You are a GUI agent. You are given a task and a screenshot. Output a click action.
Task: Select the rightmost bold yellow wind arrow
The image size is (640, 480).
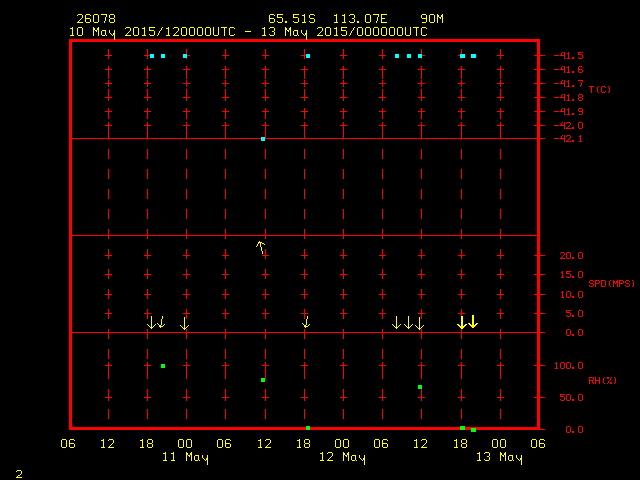pyautogui.click(x=473, y=322)
